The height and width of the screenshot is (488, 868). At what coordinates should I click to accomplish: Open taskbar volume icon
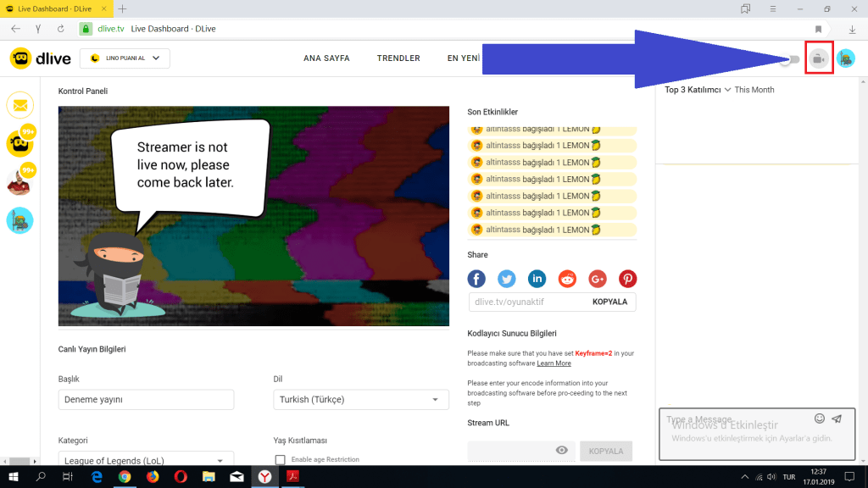pyautogui.click(x=771, y=477)
